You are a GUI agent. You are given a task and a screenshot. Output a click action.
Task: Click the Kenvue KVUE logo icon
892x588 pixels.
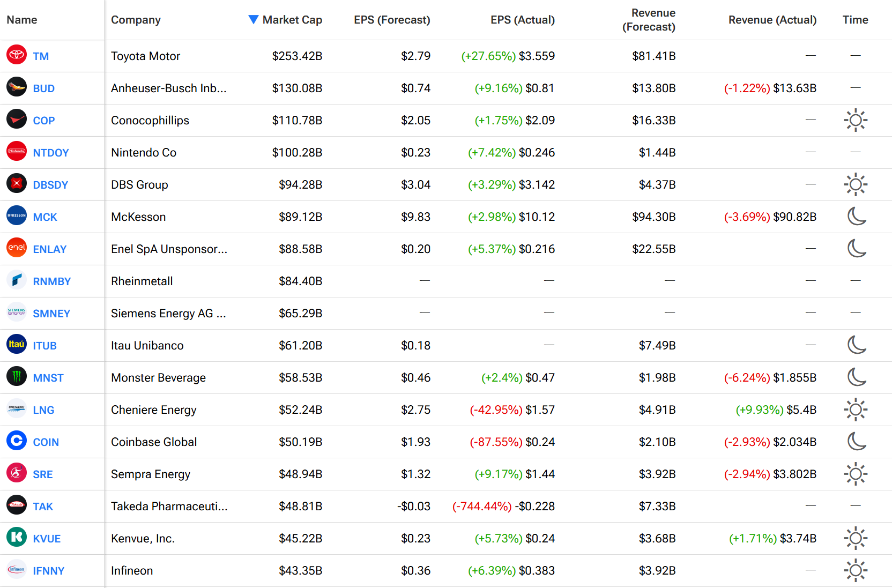pos(17,537)
